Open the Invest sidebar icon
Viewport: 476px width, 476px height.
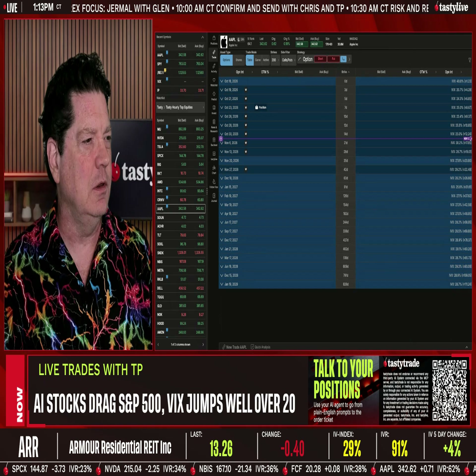coord(214,110)
